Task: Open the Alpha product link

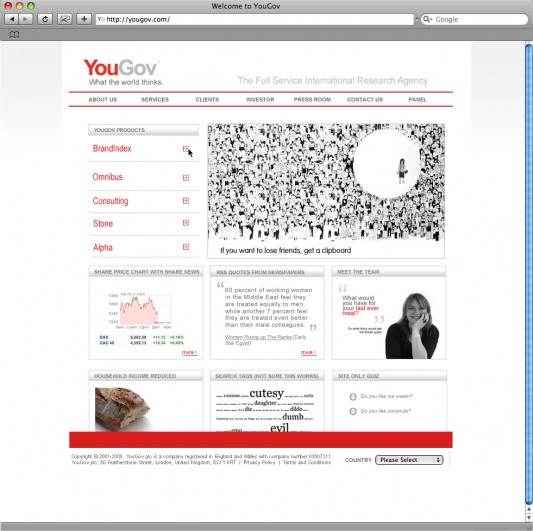Action: [x=103, y=247]
